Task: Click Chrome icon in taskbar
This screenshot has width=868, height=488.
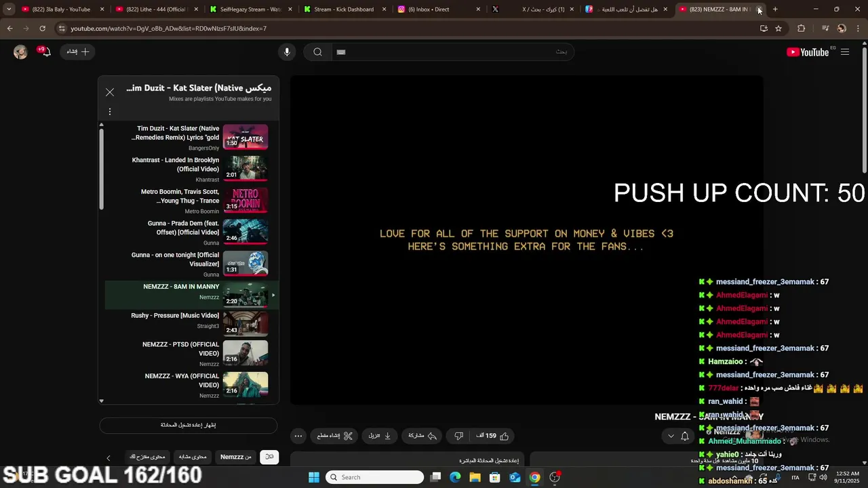Action: coord(534,477)
